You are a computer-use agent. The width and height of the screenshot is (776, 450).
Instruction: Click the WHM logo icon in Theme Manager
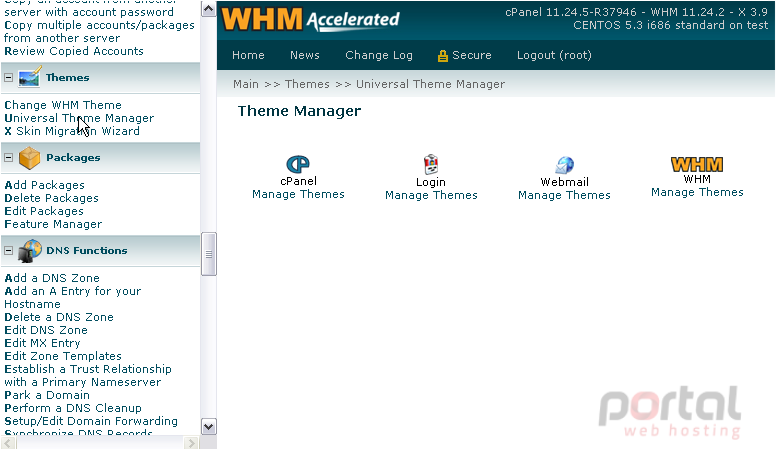(x=697, y=164)
